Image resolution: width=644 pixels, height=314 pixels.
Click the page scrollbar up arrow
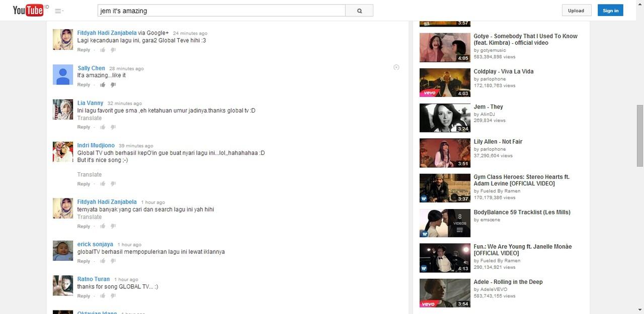tap(640, 4)
